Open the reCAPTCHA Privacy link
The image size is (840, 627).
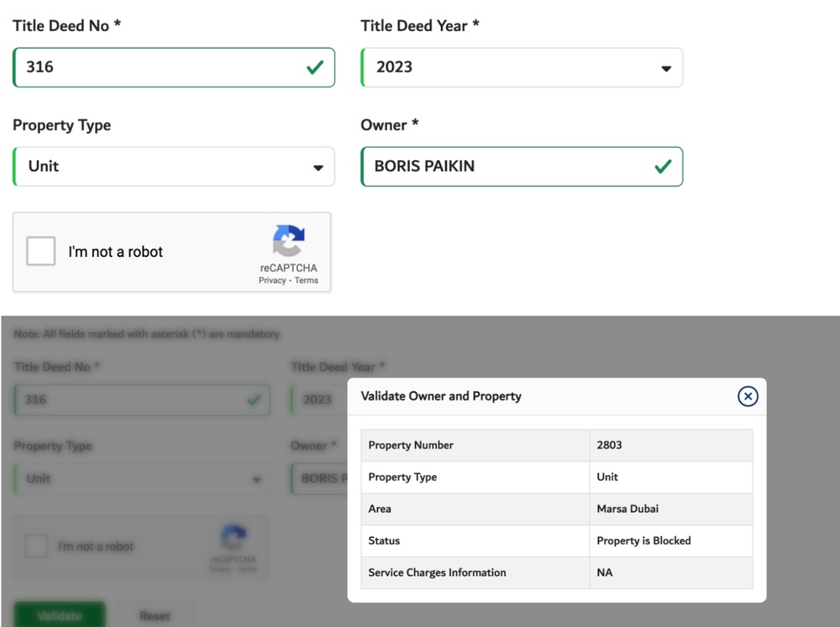coord(272,280)
